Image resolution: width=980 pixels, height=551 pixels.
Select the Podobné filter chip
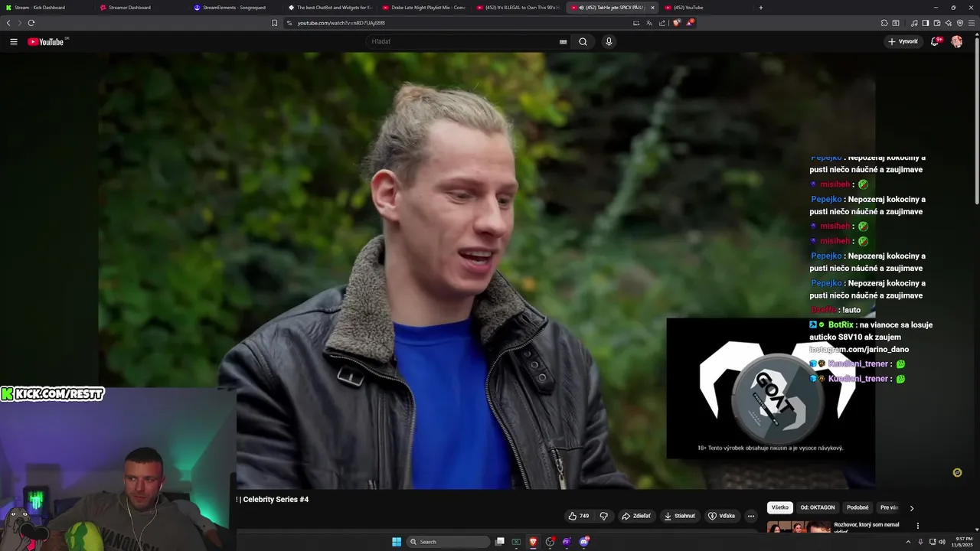(857, 507)
